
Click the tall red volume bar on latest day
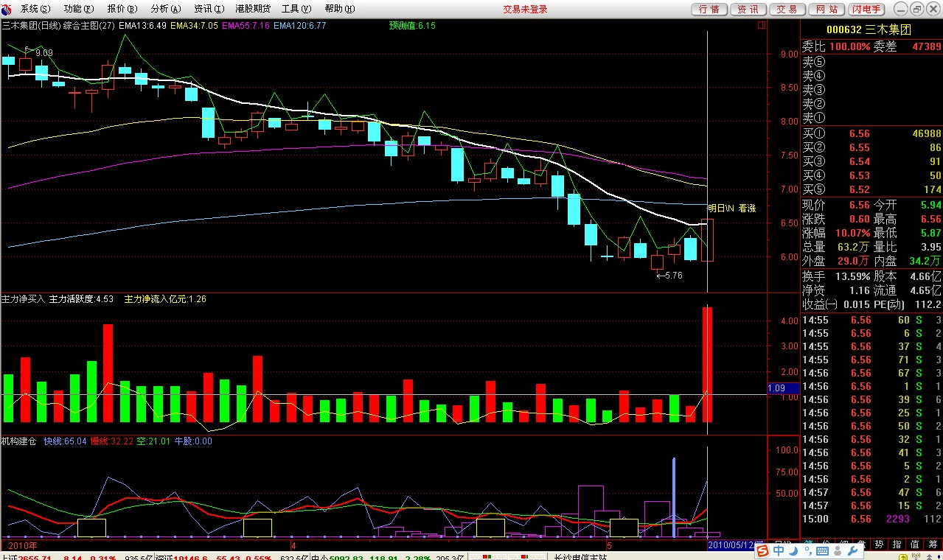pyautogui.click(x=707, y=365)
